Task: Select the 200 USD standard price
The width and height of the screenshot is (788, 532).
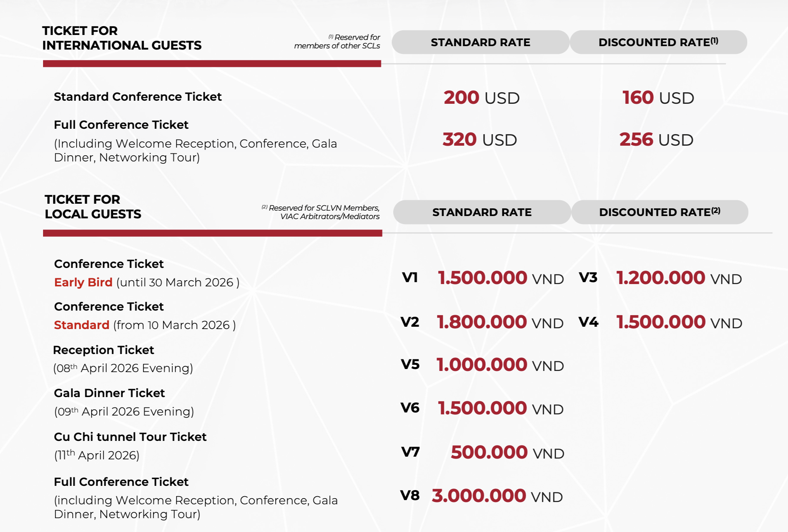Action: coord(481,98)
